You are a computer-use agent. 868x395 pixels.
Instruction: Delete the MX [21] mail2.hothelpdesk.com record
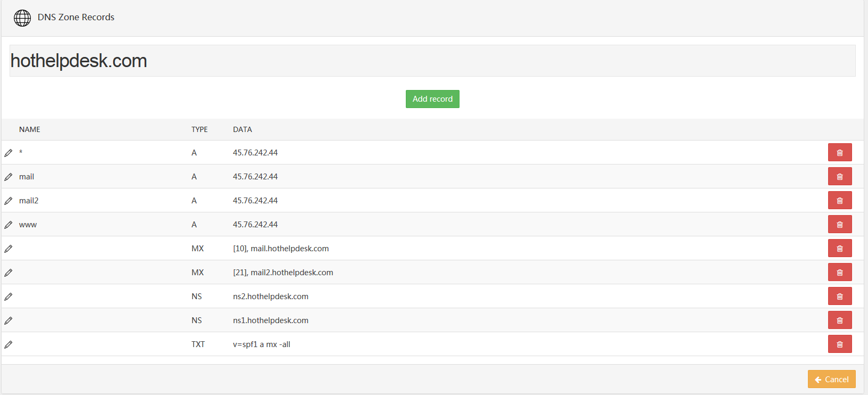pos(840,272)
